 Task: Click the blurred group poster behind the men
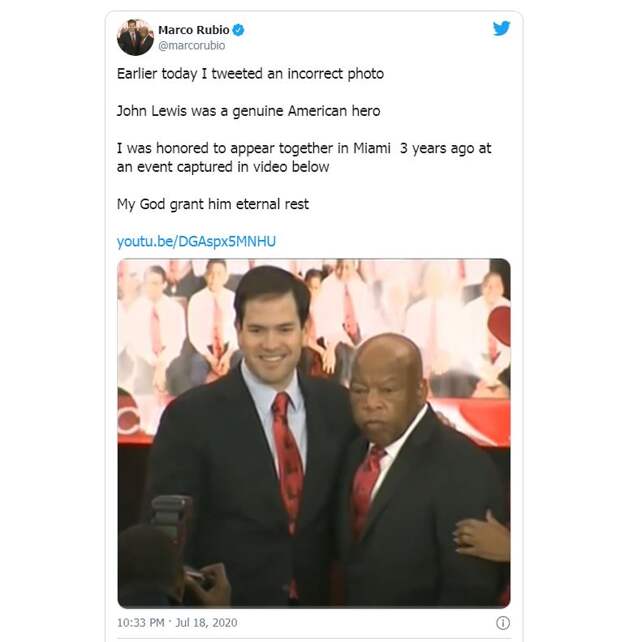click(x=314, y=328)
